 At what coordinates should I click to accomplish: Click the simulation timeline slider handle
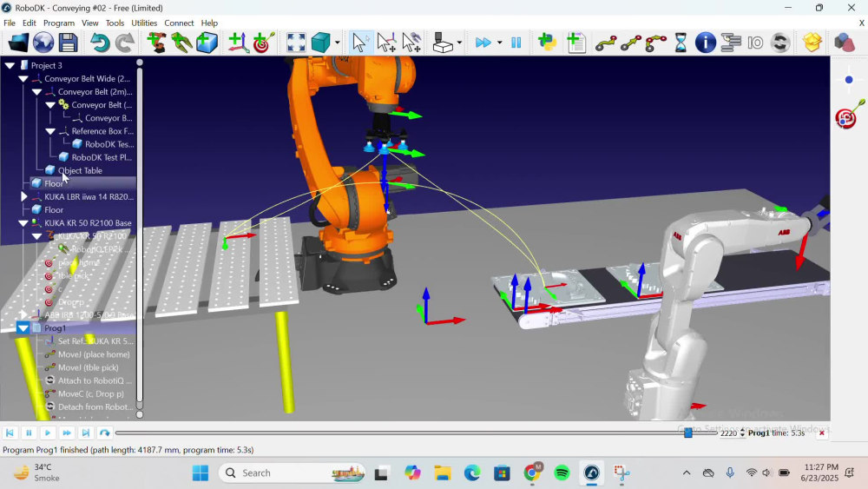click(688, 433)
